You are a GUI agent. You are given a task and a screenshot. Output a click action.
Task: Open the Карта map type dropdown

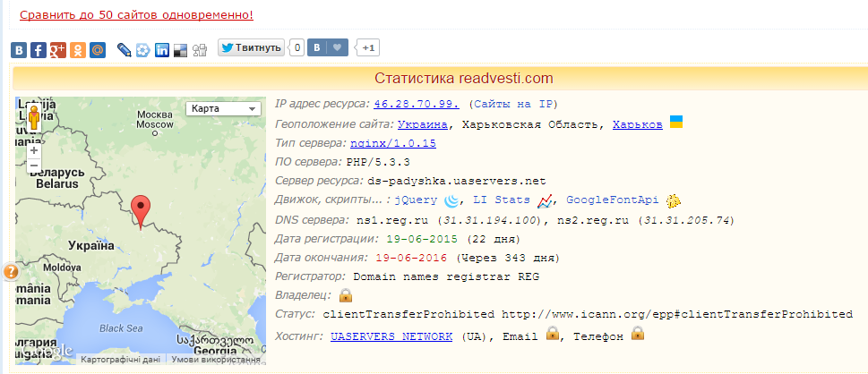point(221,108)
